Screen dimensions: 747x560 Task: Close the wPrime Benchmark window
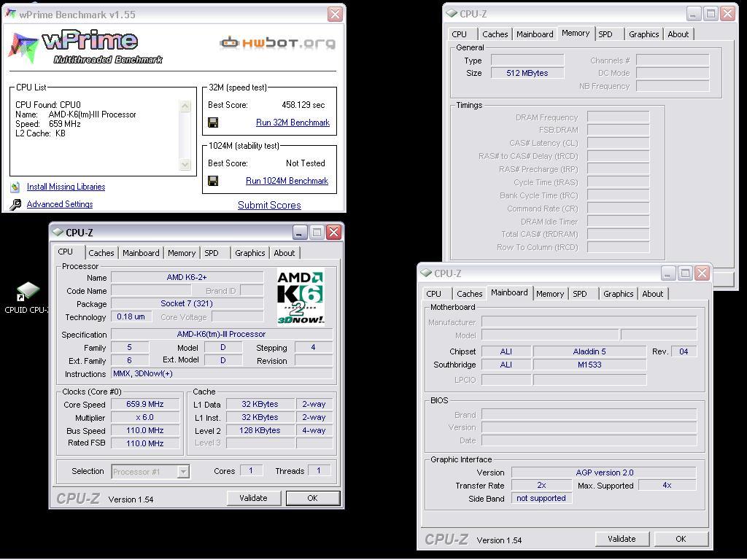(x=335, y=15)
